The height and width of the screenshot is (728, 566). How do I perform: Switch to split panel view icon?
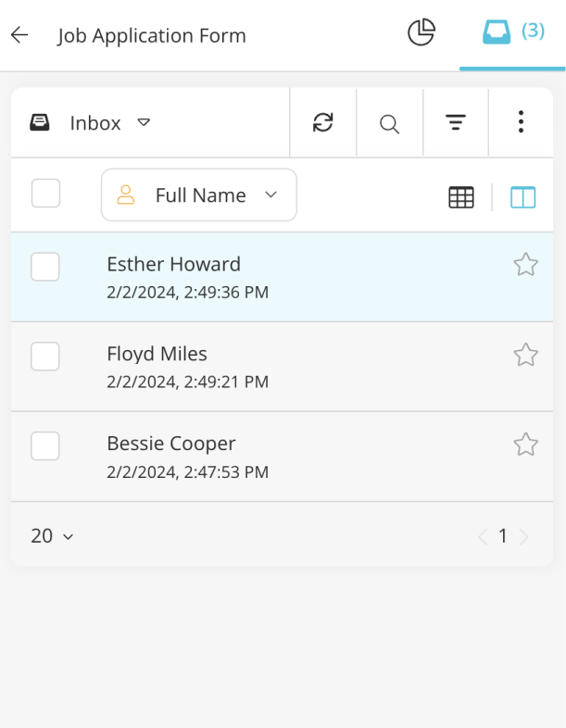pos(523,196)
